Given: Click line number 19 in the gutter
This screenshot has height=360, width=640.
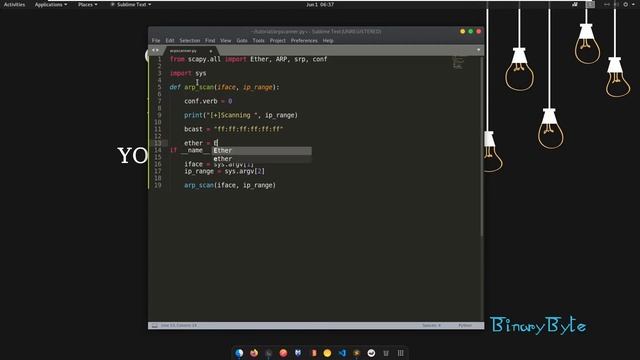Looking at the screenshot, I should [158, 185].
